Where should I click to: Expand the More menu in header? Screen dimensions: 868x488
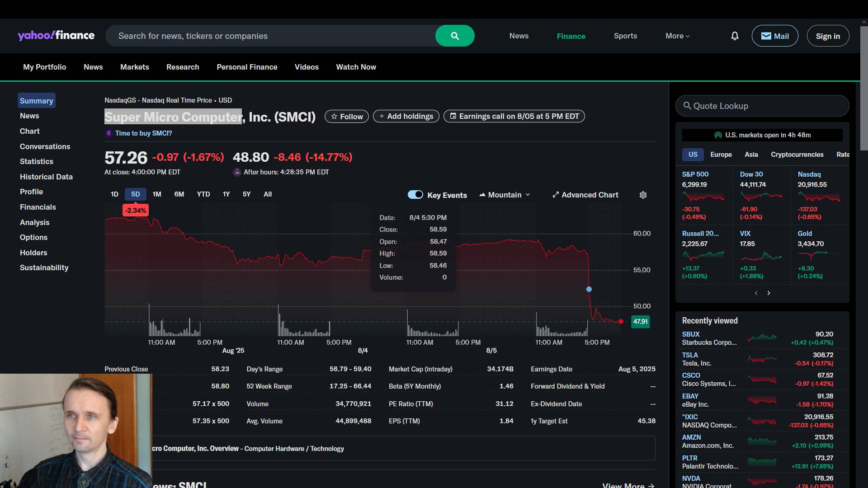tap(677, 36)
